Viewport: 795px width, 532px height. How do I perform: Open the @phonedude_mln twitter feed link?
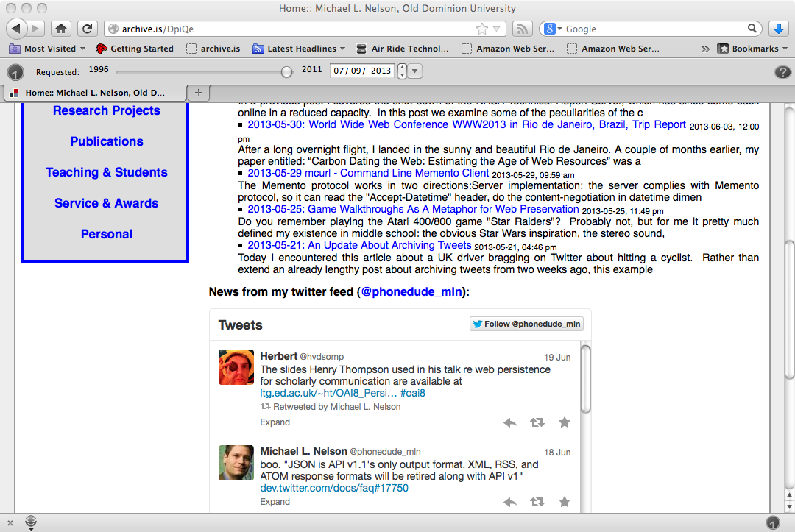click(x=411, y=292)
